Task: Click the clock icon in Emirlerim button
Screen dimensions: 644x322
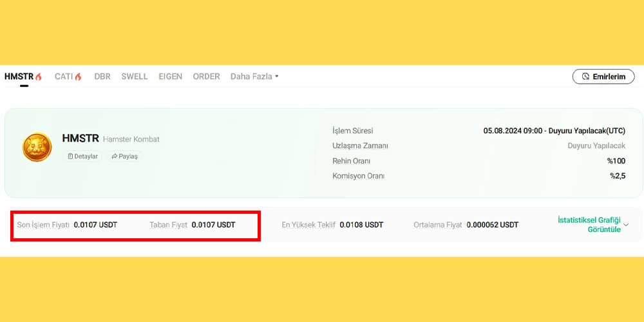Action: coord(585,77)
